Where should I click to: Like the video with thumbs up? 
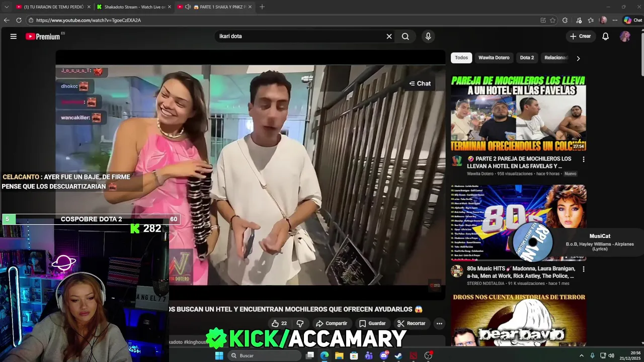pyautogui.click(x=279, y=323)
